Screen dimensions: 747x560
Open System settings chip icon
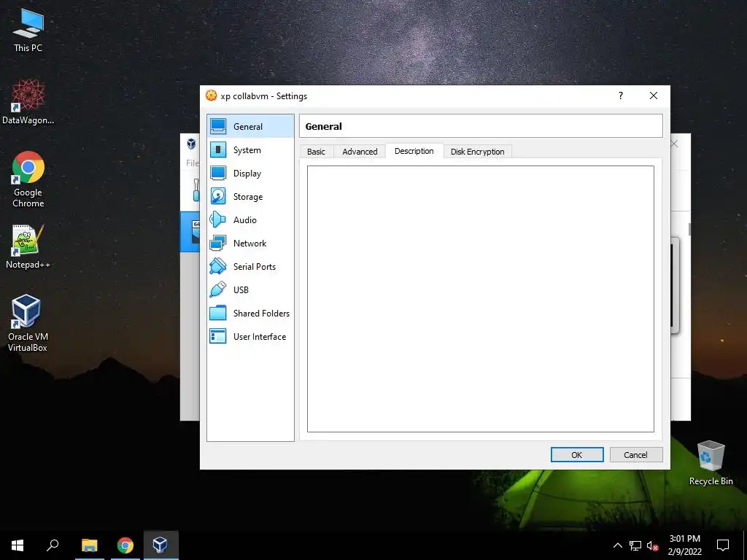pyautogui.click(x=218, y=149)
